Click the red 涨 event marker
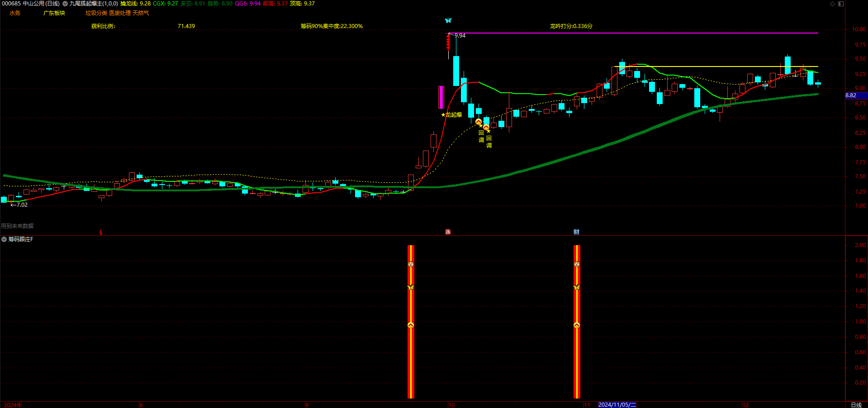The width and height of the screenshot is (868, 408). [448, 232]
